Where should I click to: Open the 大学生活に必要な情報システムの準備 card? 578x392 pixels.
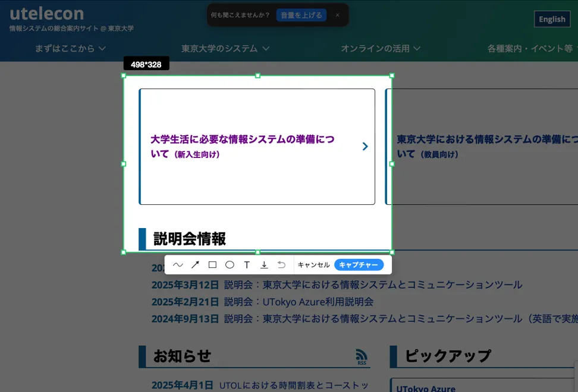pyautogui.click(x=257, y=147)
